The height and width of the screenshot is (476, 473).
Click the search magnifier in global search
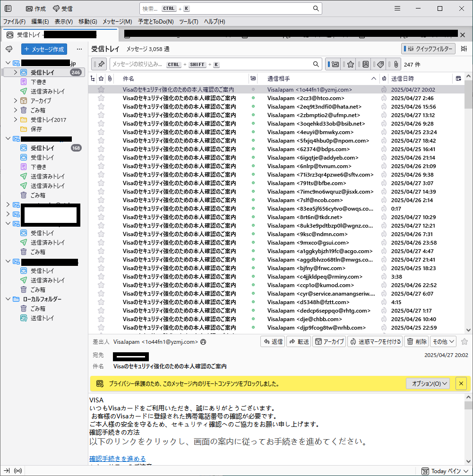(316, 8)
